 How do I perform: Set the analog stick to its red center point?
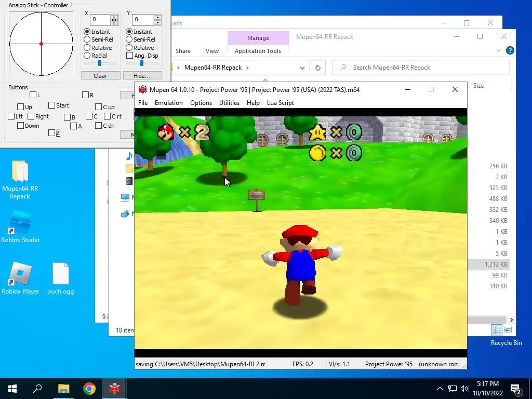[41, 44]
